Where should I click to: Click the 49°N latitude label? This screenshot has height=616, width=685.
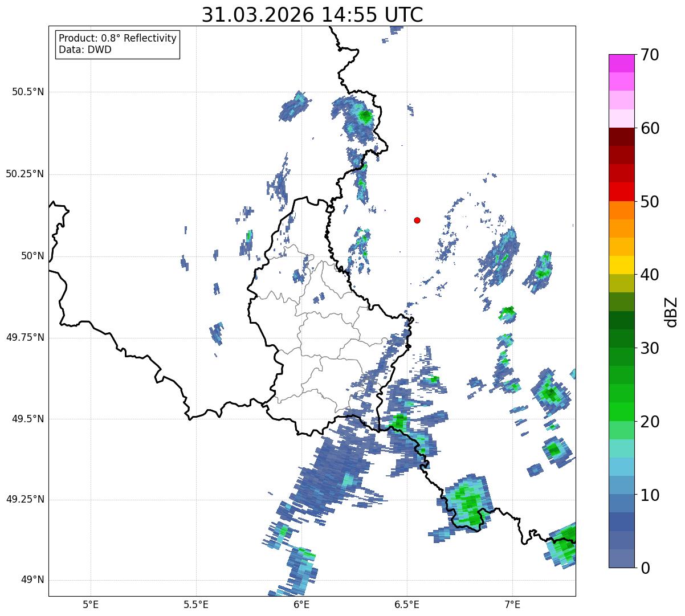32,580
